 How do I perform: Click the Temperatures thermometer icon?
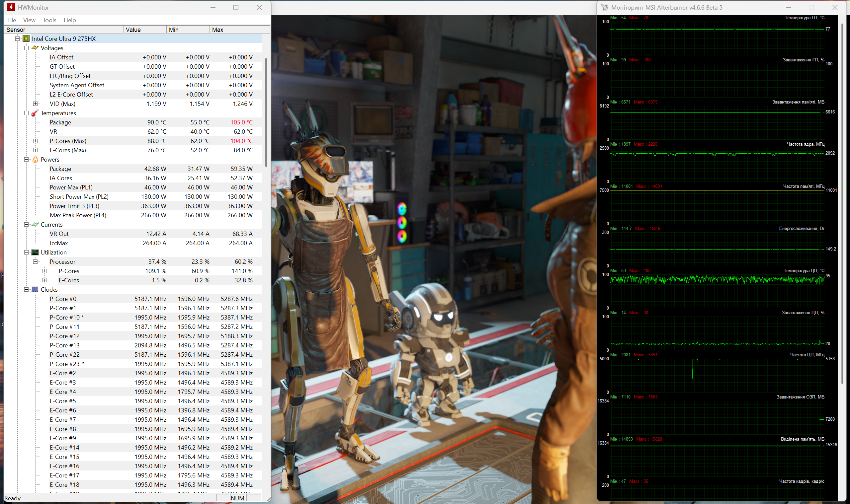tap(35, 113)
